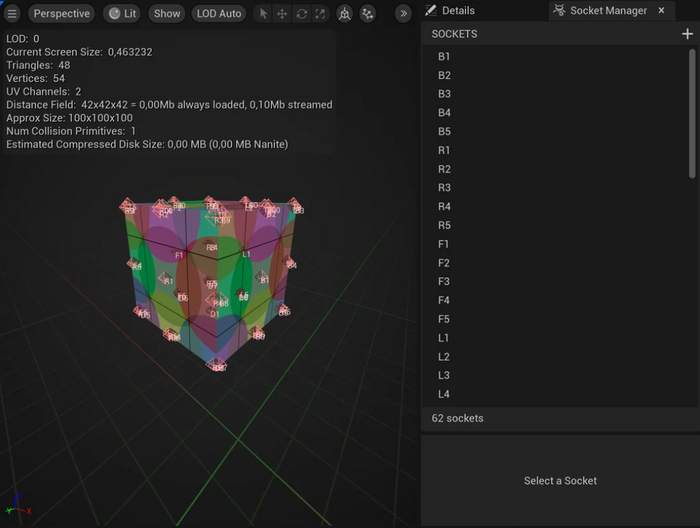The image size is (700, 528).
Task: Choose the translate move tool
Action: (282, 14)
